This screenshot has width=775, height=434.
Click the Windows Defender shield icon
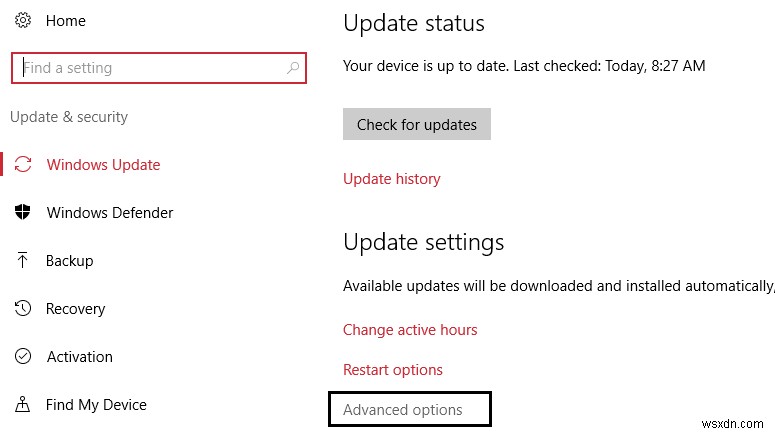coord(23,213)
